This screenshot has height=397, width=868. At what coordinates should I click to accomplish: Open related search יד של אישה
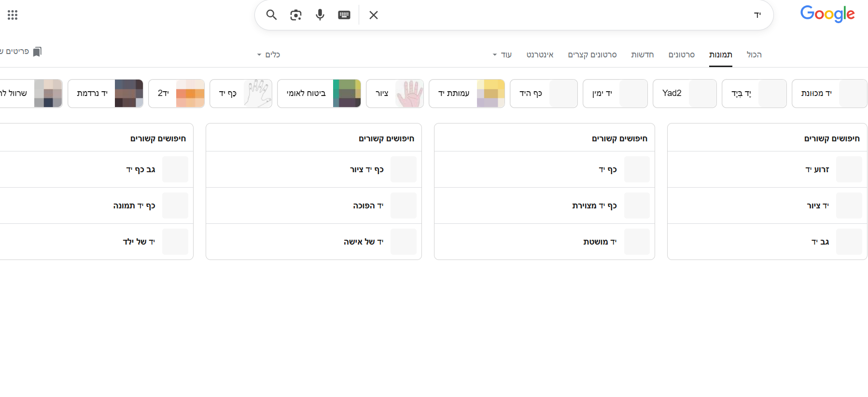tap(364, 242)
